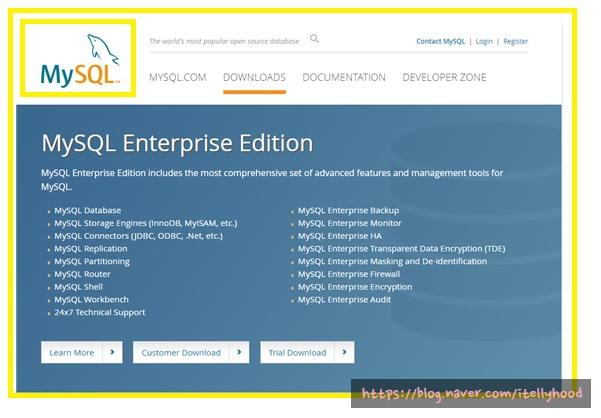Click the Learn More button
601x418 pixels.
click(82, 352)
